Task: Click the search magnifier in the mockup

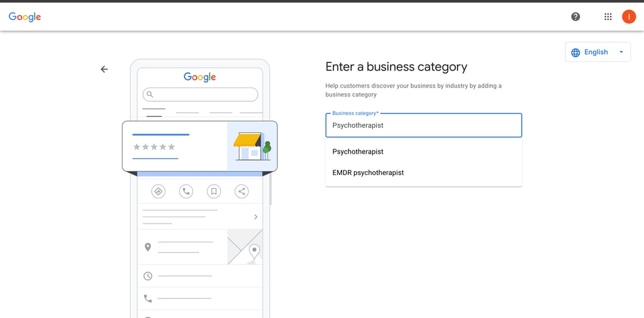Action: coord(150,94)
